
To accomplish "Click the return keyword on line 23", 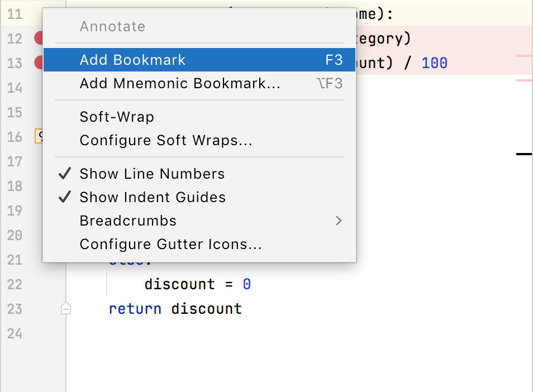I will coord(135,308).
